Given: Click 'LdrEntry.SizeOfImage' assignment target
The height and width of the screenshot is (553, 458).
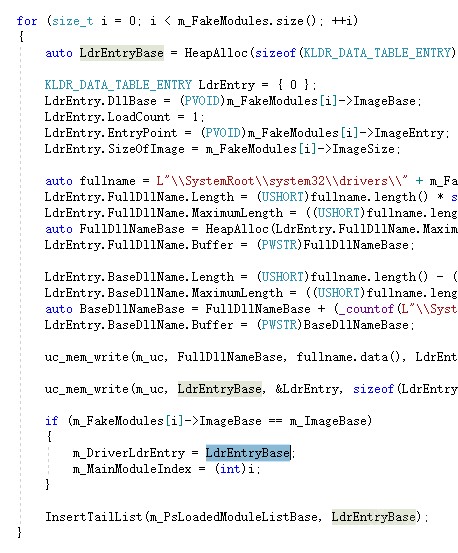Looking at the screenshot, I should [x=115, y=149].
